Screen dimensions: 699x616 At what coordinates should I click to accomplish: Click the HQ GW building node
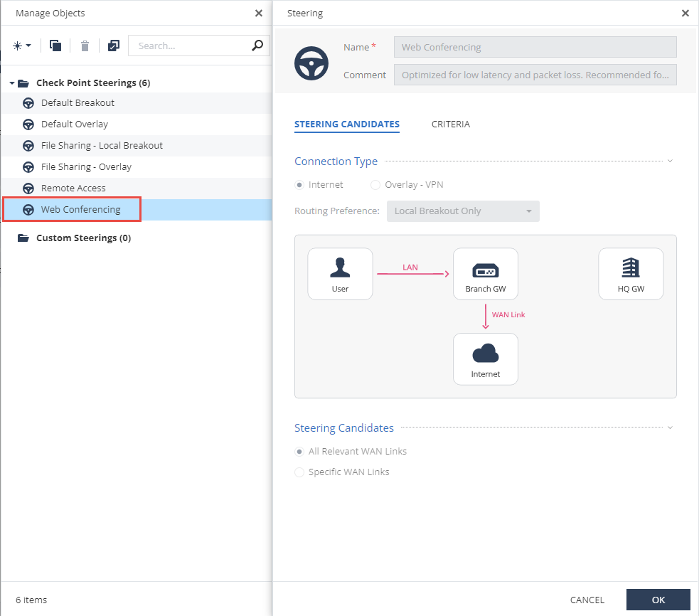coord(631,274)
